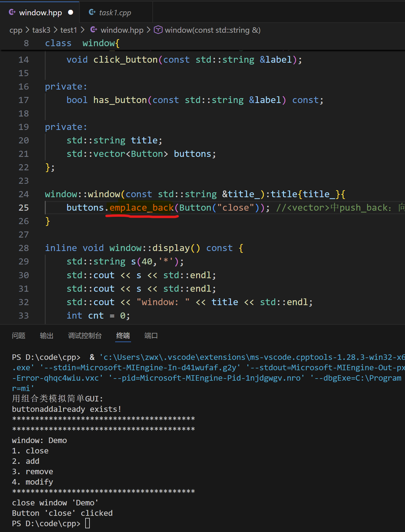Select the cpp breadcrumb folder
The height and width of the screenshot is (532, 405).
tap(16, 30)
